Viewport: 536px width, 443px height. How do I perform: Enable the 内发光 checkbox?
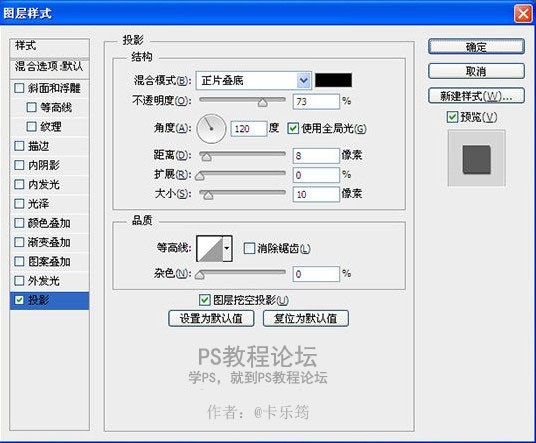[19, 185]
